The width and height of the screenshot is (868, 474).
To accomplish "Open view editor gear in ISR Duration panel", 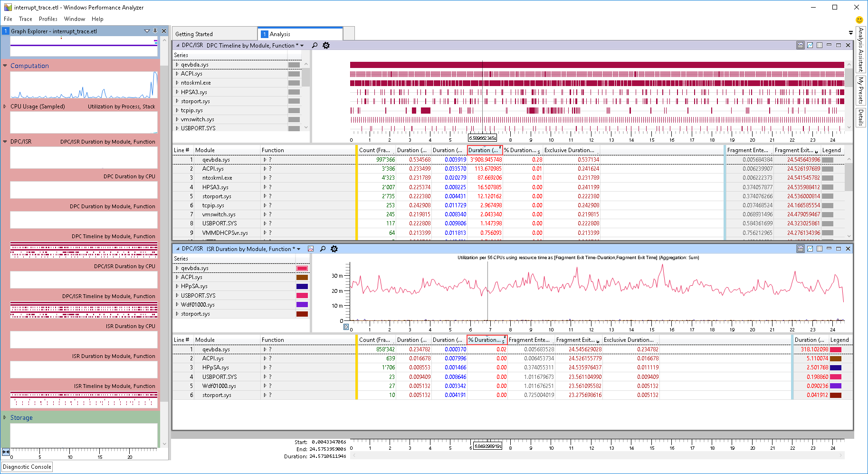I will [x=334, y=249].
